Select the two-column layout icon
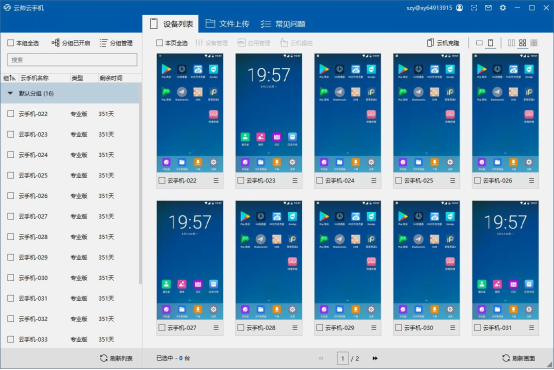 pos(511,43)
